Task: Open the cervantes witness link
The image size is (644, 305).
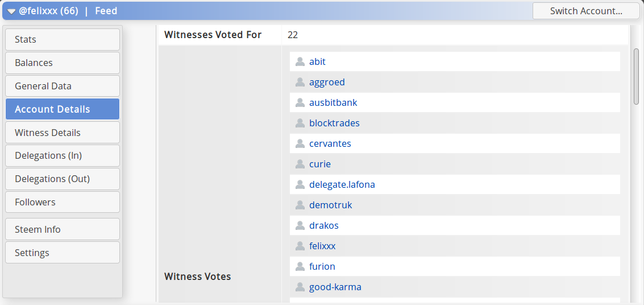Action: click(x=330, y=143)
